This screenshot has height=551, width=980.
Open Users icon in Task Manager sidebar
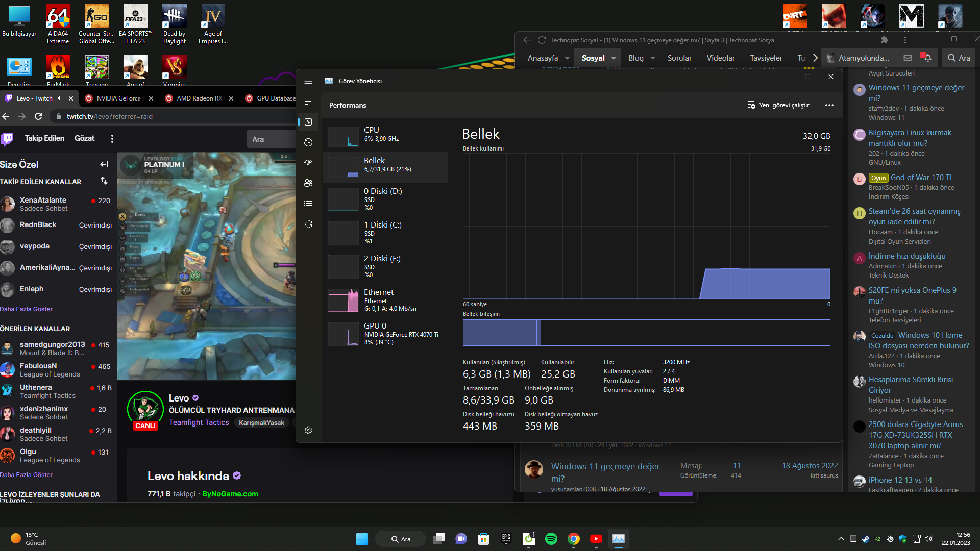[308, 183]
